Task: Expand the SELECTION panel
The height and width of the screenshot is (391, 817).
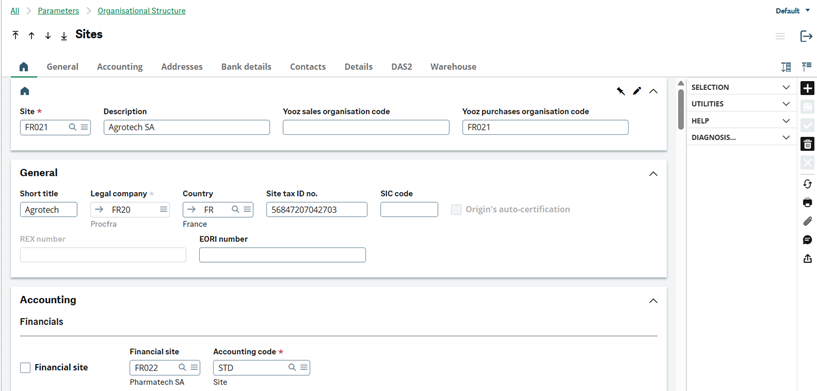Action: (741, 87)
